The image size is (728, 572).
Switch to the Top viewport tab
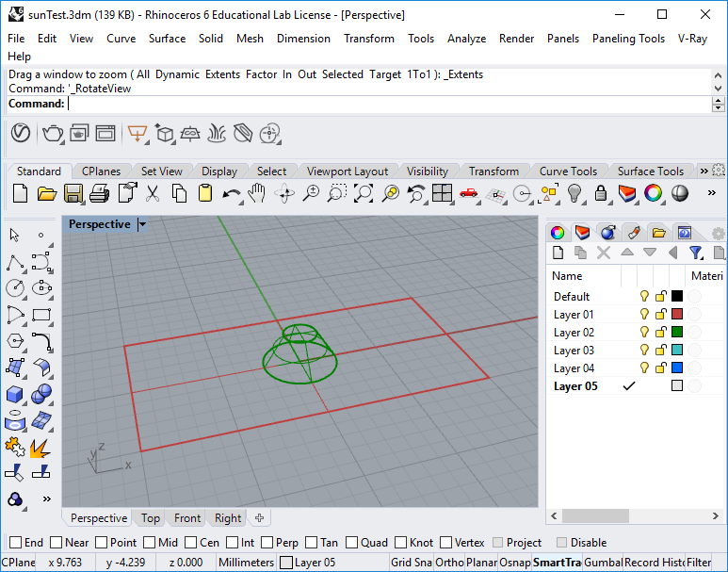[151, 518]
